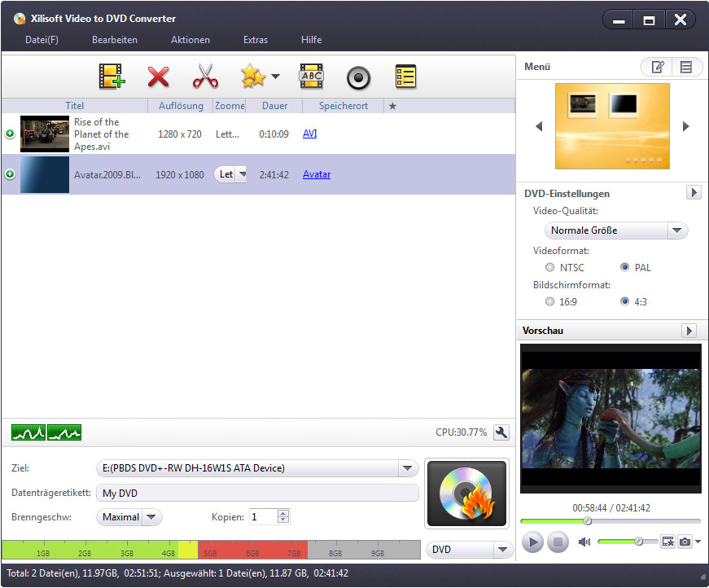Sort by Auflösung column header

pos(181,106)
